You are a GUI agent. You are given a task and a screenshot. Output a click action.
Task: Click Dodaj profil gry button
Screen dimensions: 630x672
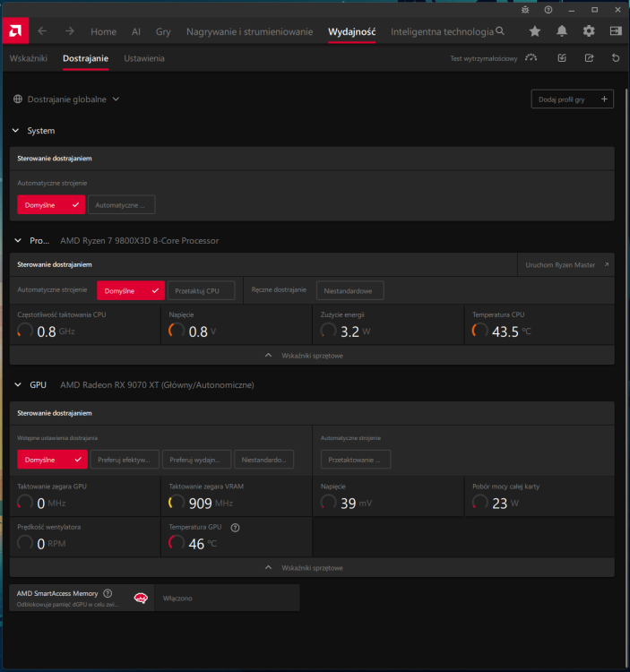click(x=572, y=99)
